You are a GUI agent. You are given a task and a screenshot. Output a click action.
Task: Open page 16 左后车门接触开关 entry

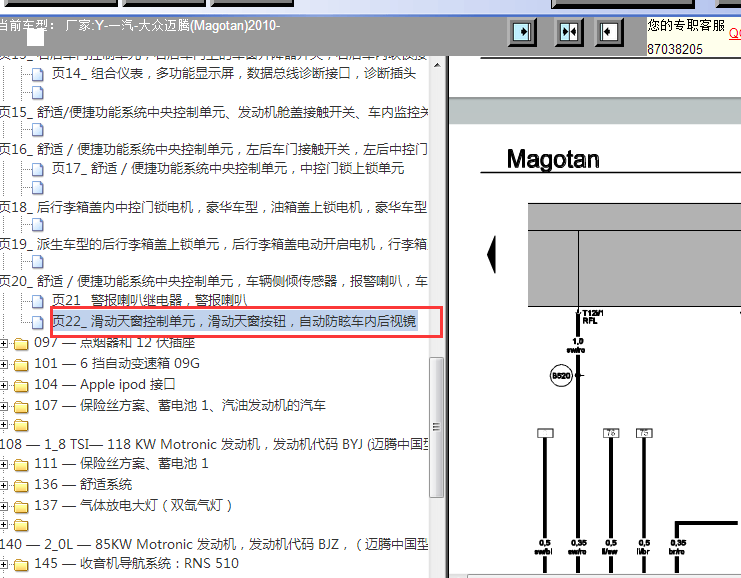(x=214, y=149)
